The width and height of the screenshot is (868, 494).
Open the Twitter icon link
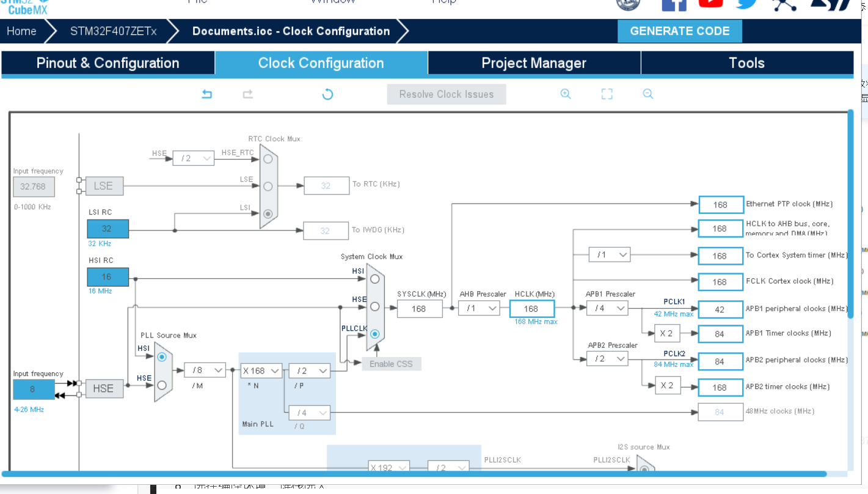pyautogui.click(x=746, y=4)
